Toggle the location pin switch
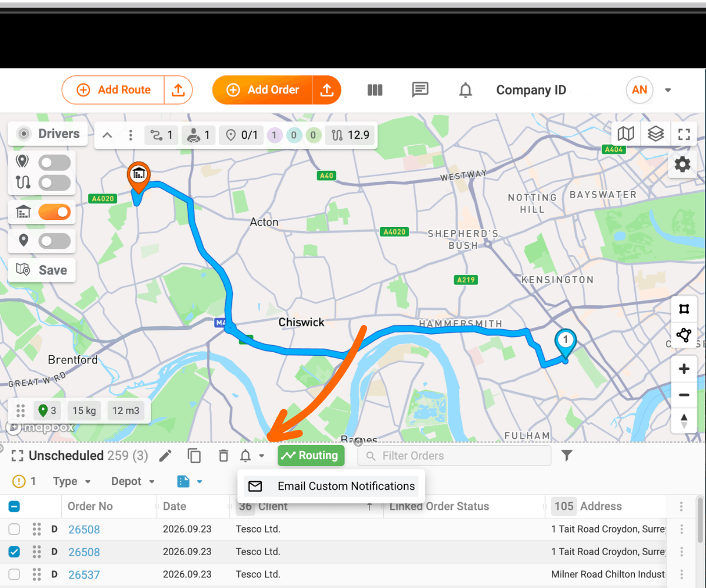Viewport: 706px width, 588px height. (54, 240)
